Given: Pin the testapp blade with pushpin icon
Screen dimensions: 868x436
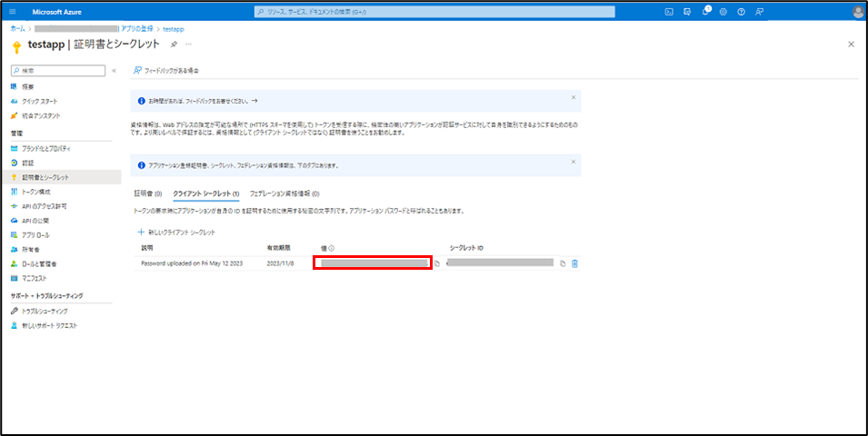Looking at the screenshot, I should pyautogui.click(x=174, y=44).
